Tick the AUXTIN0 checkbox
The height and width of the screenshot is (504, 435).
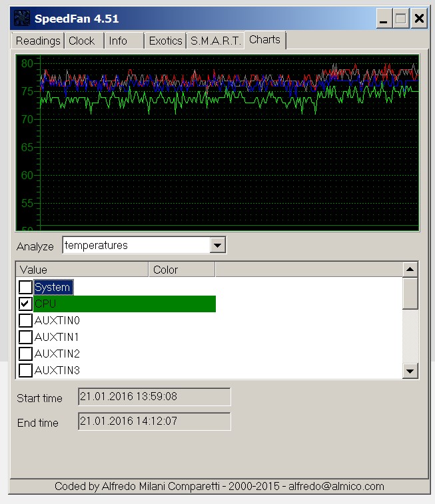(x=25, y=320)
